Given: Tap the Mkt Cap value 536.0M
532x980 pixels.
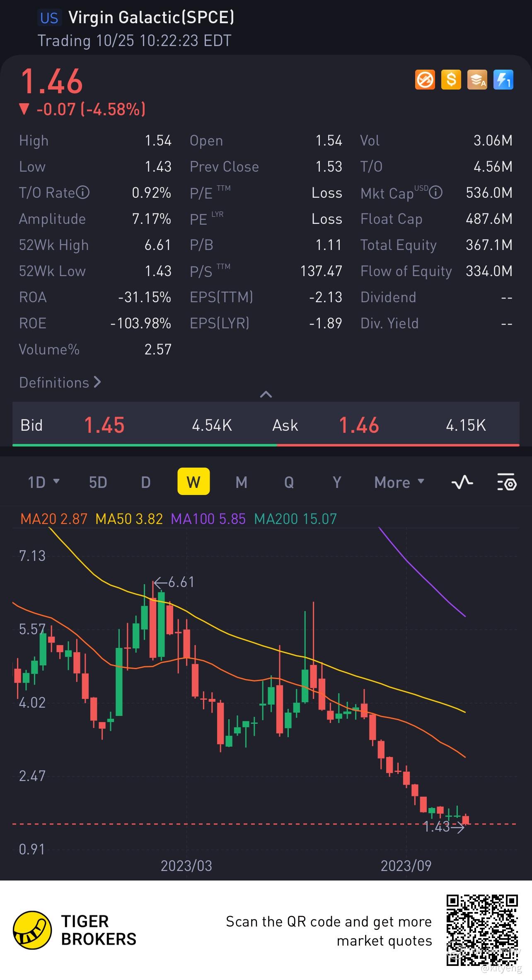Looking at the screenshot, I should point(489,193).
